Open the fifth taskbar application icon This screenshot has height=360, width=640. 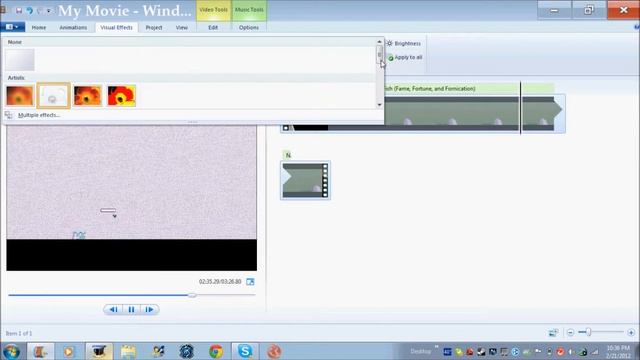coord(158,351)
